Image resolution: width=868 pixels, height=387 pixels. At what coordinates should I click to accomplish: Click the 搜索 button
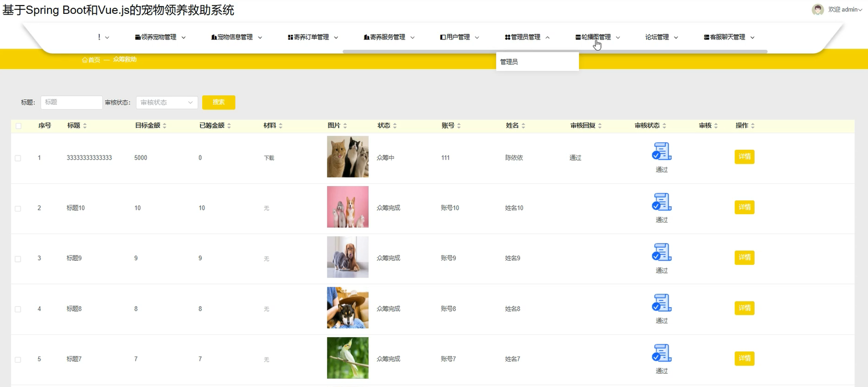(219, 102)
